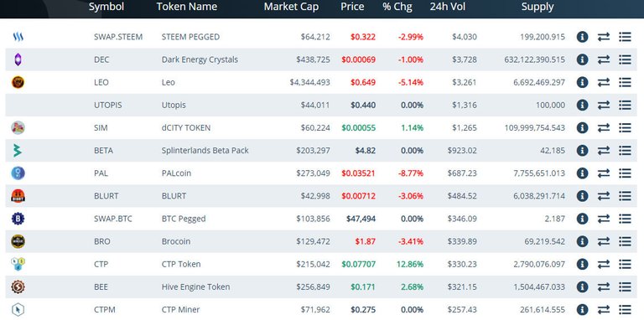Screen dimensions: 644x320
Task: Open list icon for CTP Miner row
Action: click(625, 310)
